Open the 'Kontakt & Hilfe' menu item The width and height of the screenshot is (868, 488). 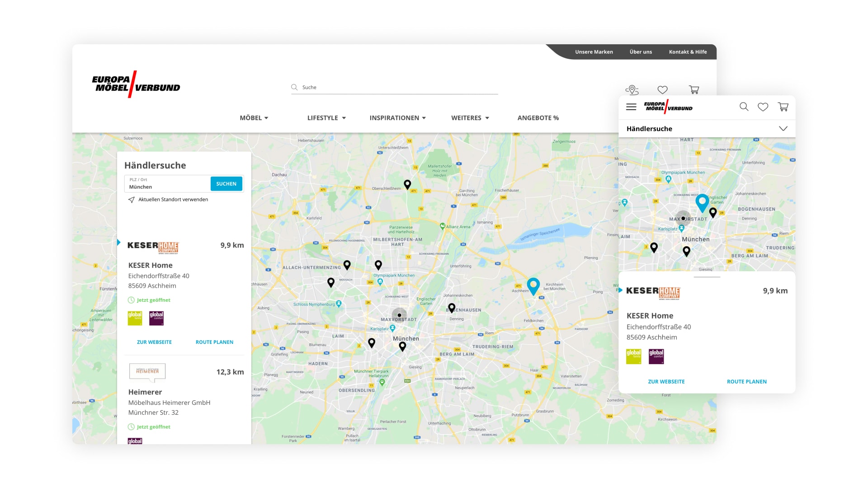point(688,52)
